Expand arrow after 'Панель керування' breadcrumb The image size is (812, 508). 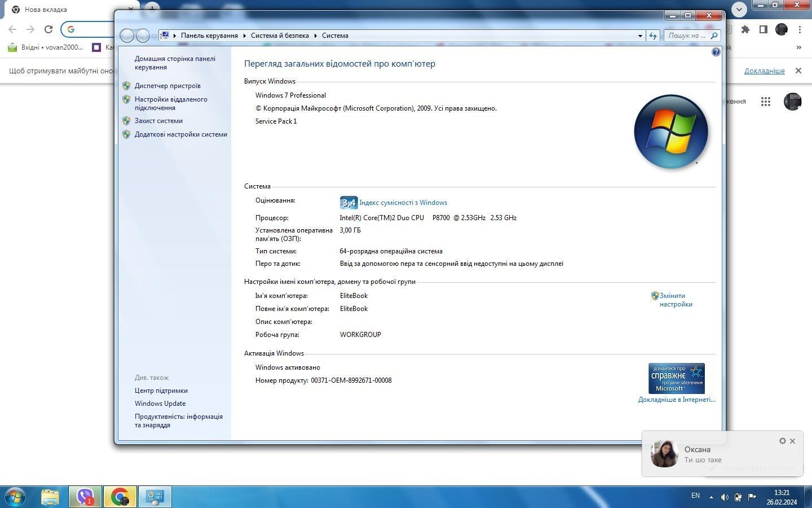[x=245, y=36]
